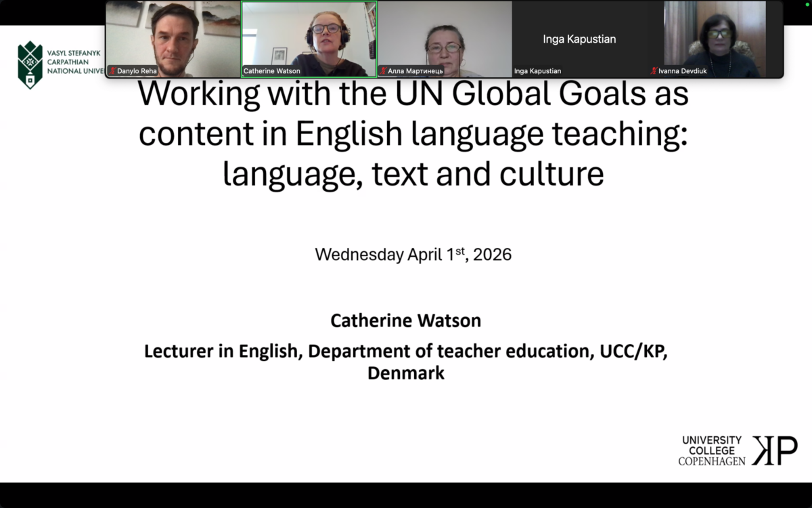Click the green status dot in top-right corner

[x=807, y=5]
